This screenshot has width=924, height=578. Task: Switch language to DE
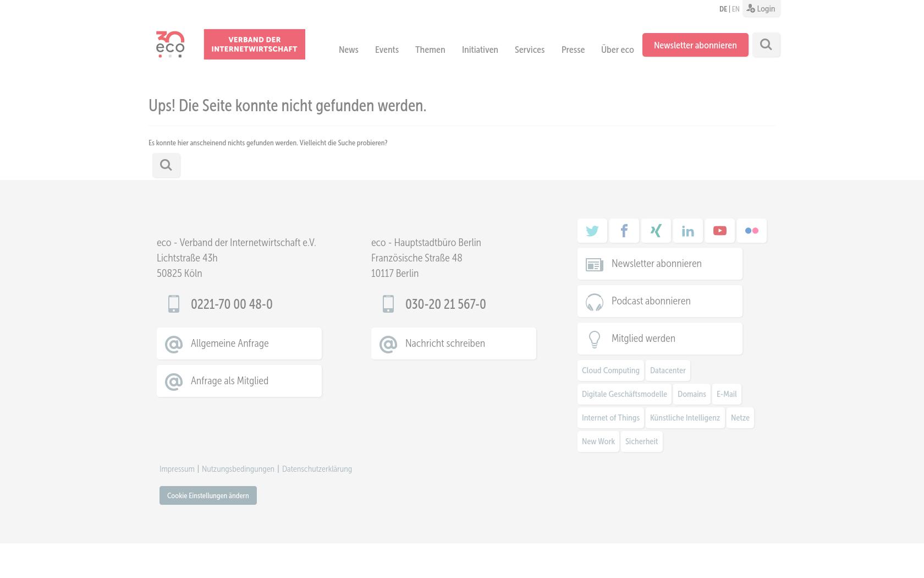pyautogui.click(x=723, y=9)
